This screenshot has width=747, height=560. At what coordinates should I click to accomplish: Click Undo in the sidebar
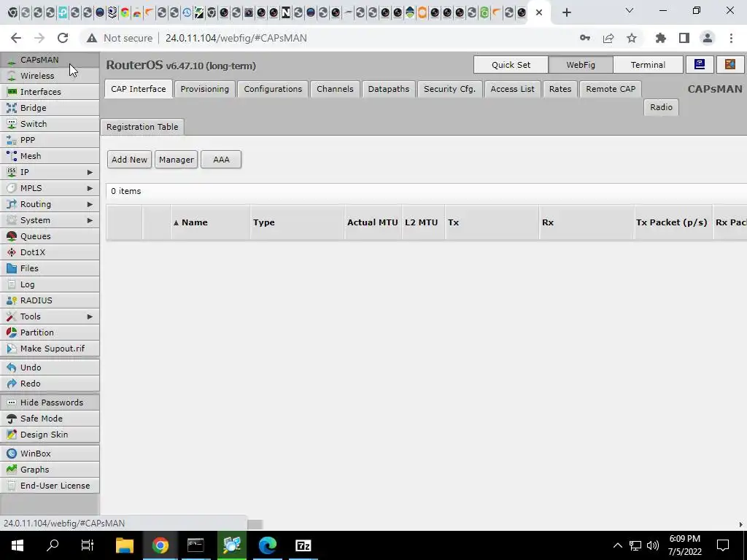coord(50,367)
